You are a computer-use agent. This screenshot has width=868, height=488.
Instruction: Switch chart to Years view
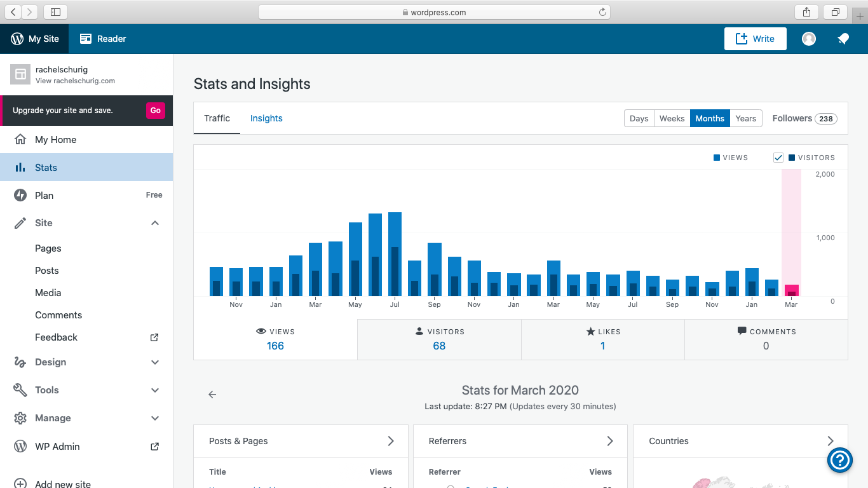[745, 118]
